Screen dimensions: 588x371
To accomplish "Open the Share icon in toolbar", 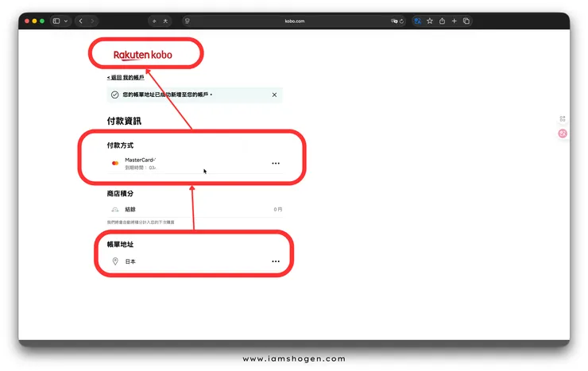I will [x=442, y=21].
